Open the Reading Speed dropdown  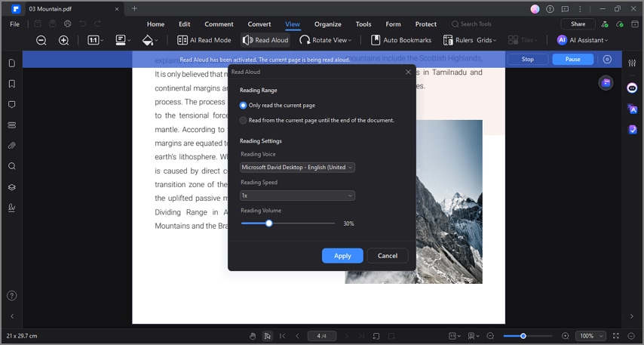click(x=297, y=196)
